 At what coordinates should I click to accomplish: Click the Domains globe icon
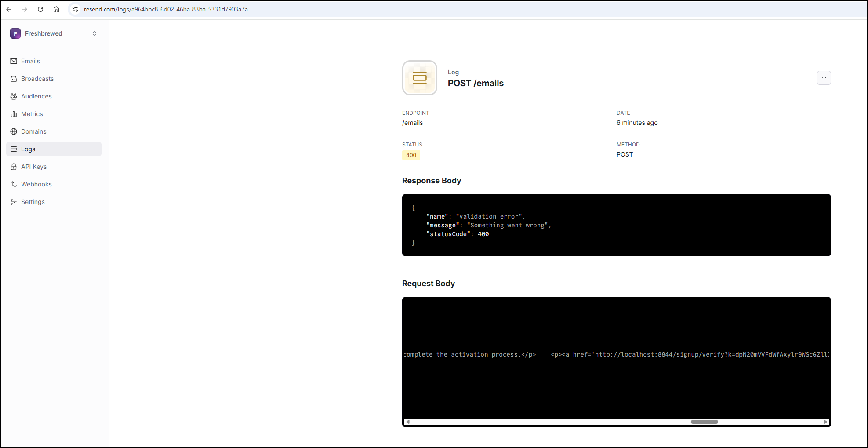pos(14,131)
